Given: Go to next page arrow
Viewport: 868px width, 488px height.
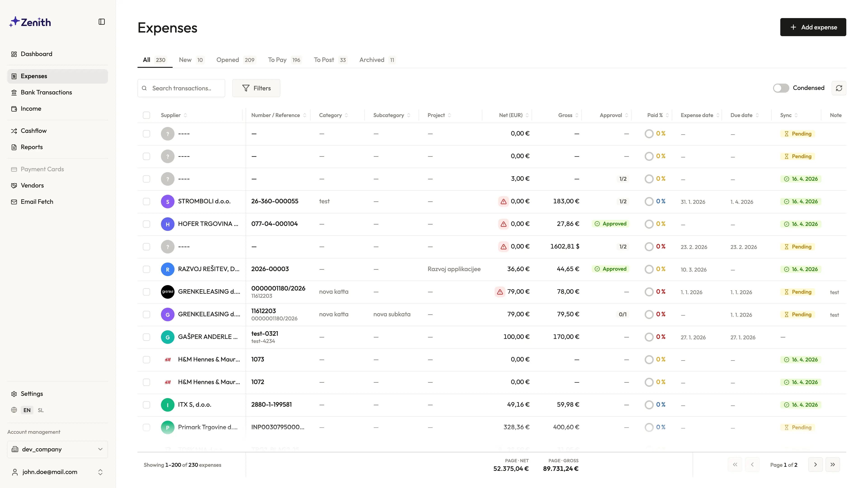Looking at the screenshot, I should (815, 465).
